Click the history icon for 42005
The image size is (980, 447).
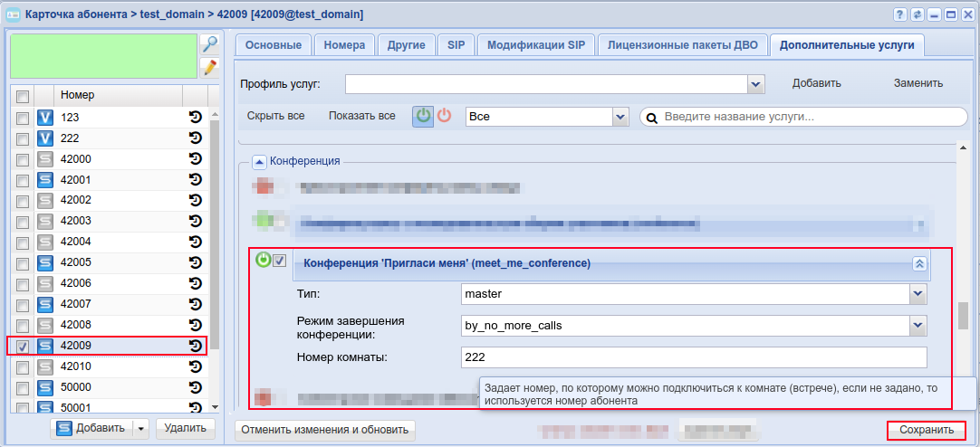click(x=196, y=262)
